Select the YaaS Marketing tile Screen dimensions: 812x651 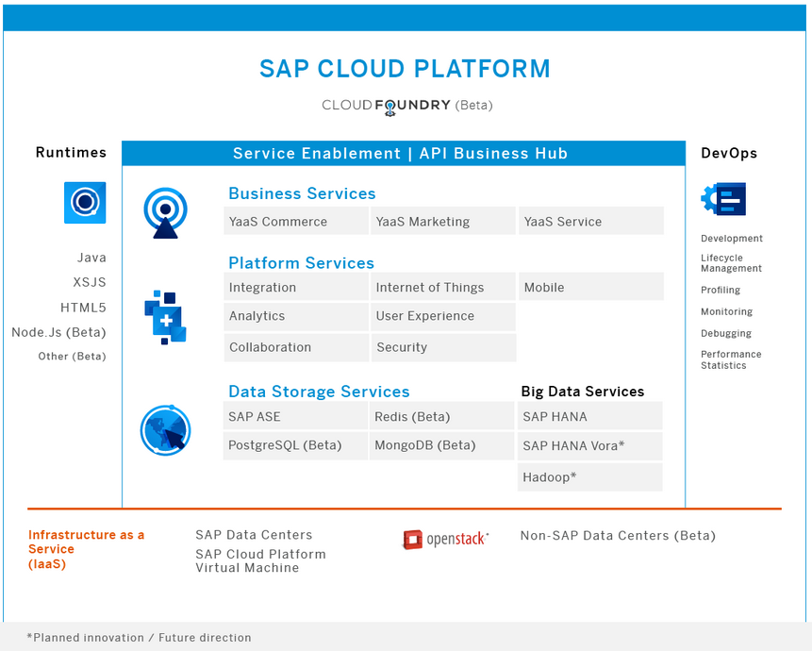[443, 221]
